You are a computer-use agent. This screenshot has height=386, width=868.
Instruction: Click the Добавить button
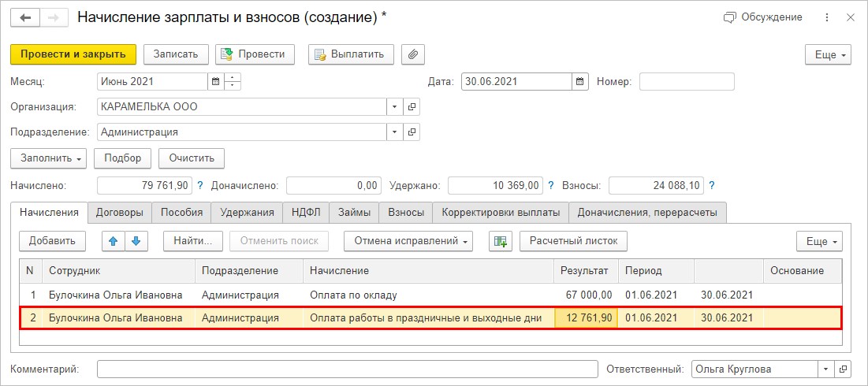pos(52,241)
